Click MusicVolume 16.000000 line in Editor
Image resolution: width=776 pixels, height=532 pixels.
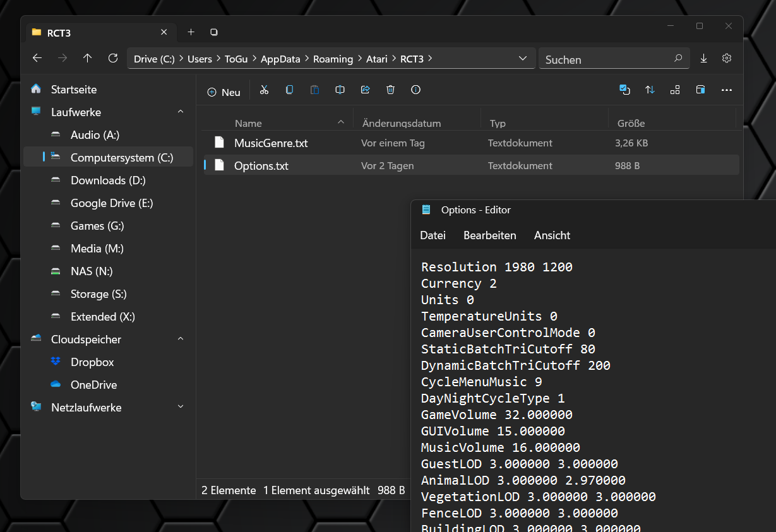pyautogui.click(x=501, y=447)
